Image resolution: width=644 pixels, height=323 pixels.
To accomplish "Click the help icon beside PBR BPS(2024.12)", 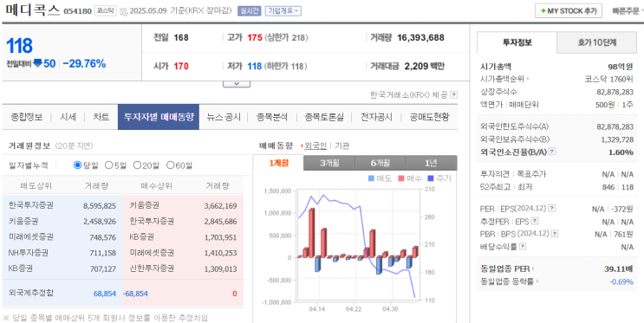I will tap(555, 234).
